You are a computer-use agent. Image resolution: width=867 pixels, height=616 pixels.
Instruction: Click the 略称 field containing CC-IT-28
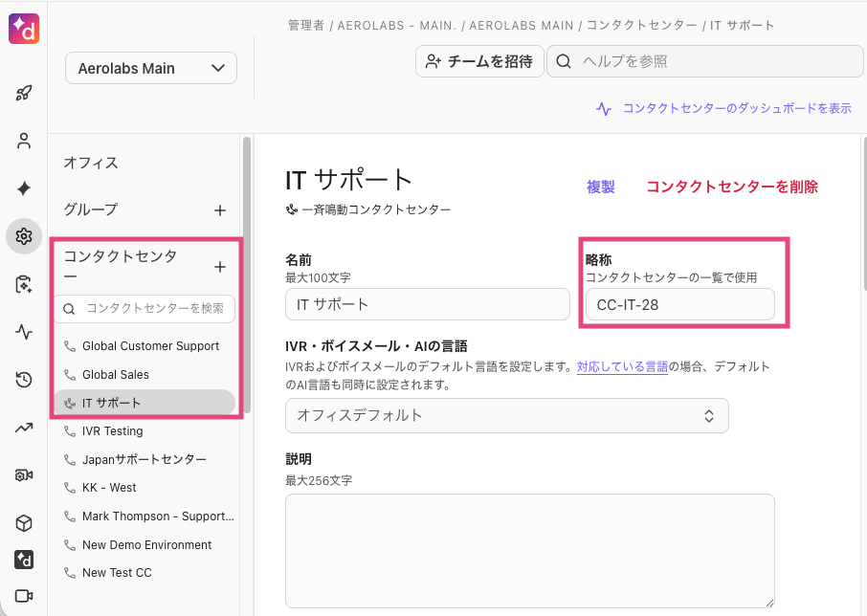tap(680, 304)
